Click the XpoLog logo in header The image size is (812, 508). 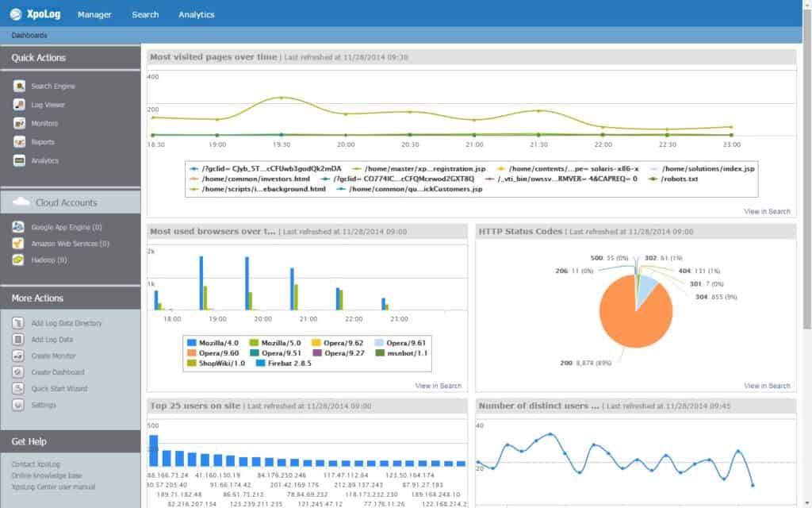(35, 14)
